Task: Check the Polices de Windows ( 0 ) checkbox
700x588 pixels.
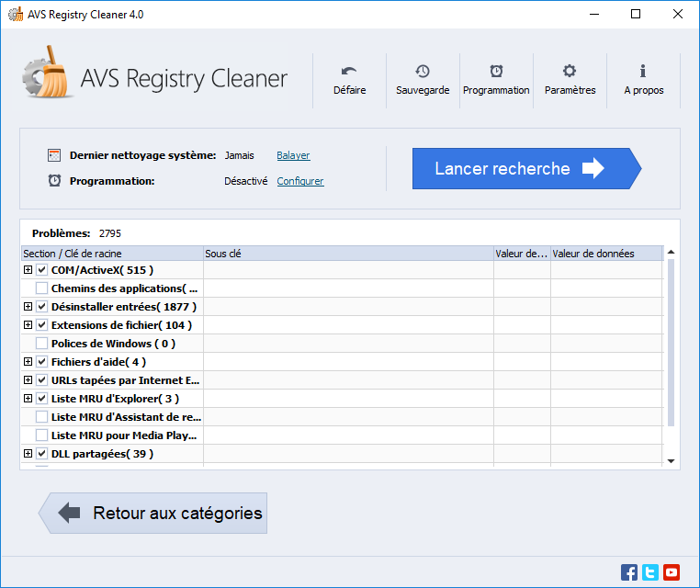Action: click(42, 343)
